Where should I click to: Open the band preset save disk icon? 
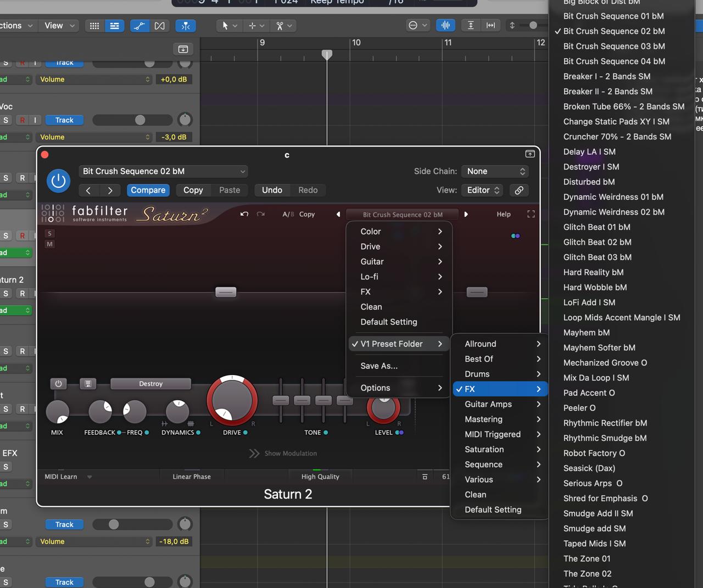click(88, 384)
